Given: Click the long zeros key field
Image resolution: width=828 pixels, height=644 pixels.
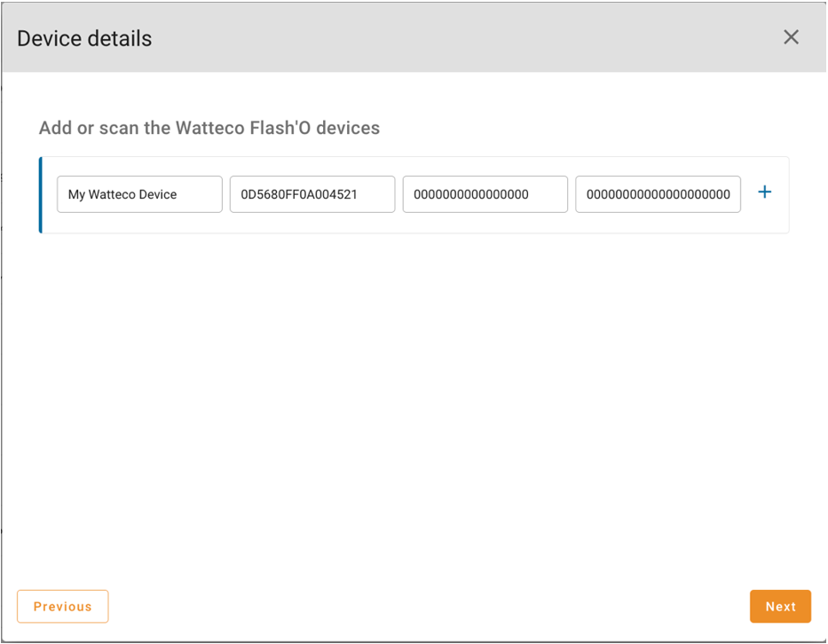Looking at the screenshot, I should click(658, 194).
